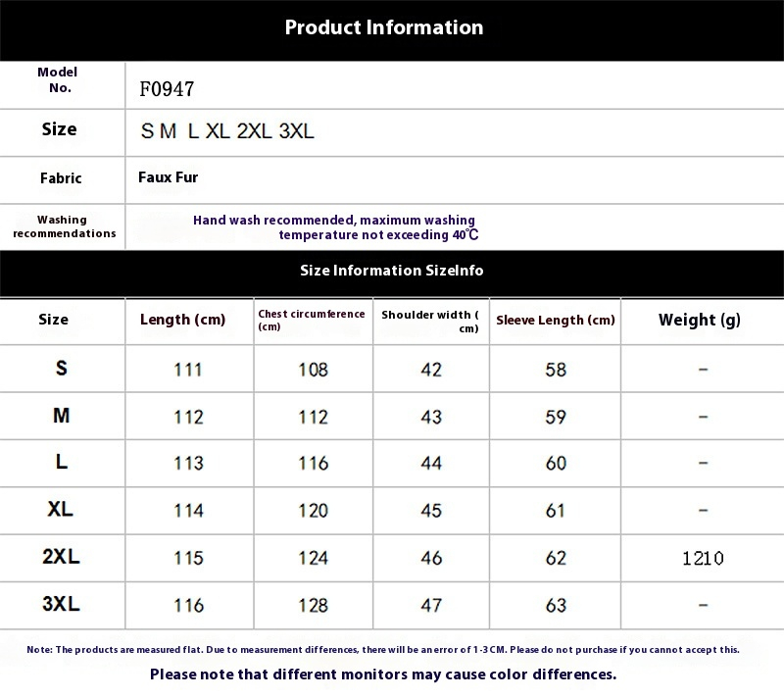Click the Product Information header
The image size is (784, 699).
pos(384,27)
